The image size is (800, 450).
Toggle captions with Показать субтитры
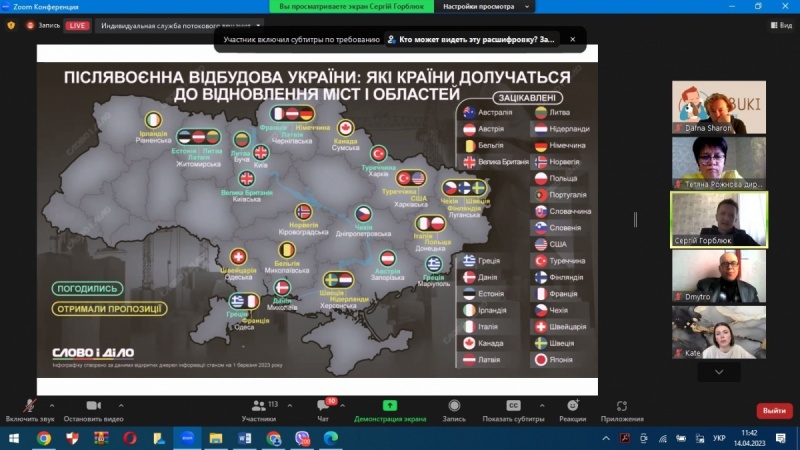(513, 409)
